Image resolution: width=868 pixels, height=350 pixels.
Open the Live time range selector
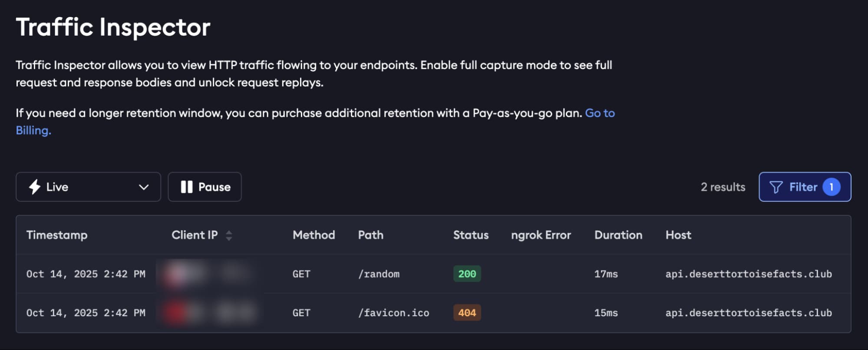tap(88, 187)
